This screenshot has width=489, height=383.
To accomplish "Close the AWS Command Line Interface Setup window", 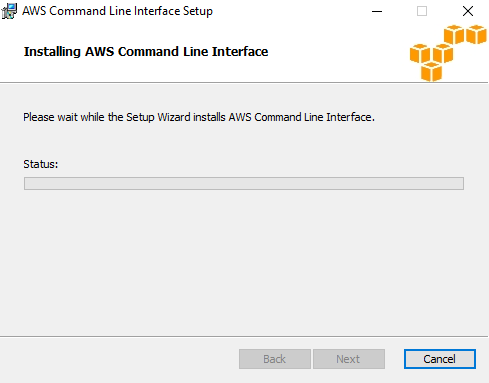I will point(468,11).
